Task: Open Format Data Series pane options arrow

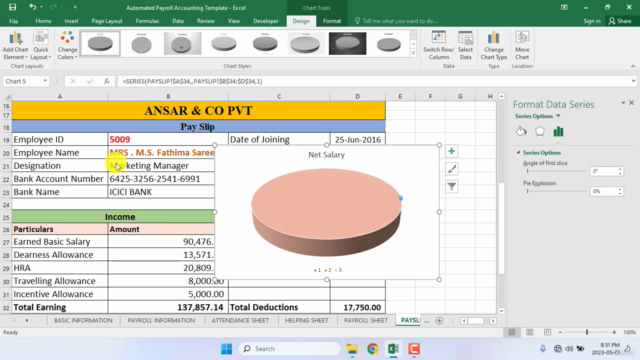Action: pyautogui.click(x=623, y=103)
